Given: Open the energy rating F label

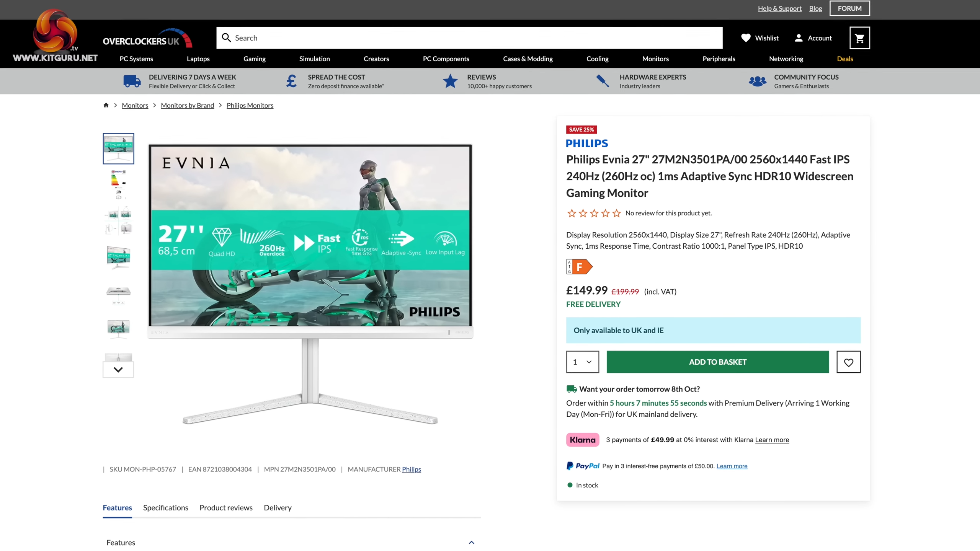Looking at the screenshot, I should (579, 267).
